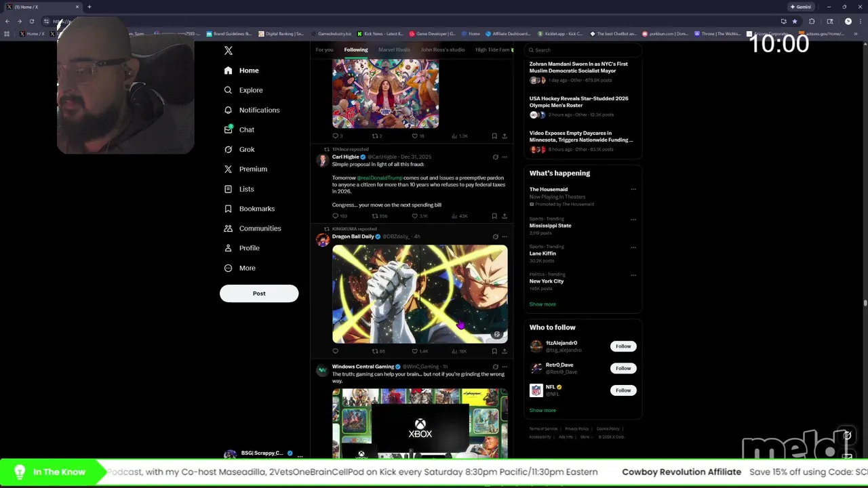This screenshot has height=488, width=868.
Task: Open the Dragon Ball Daily image
Action: click(420, 293)
